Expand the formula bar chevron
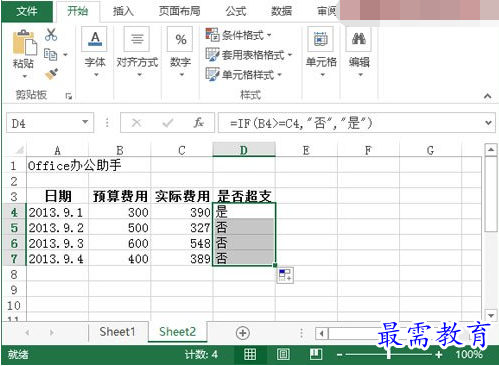The image size is (499, 366). pos(488,123)
